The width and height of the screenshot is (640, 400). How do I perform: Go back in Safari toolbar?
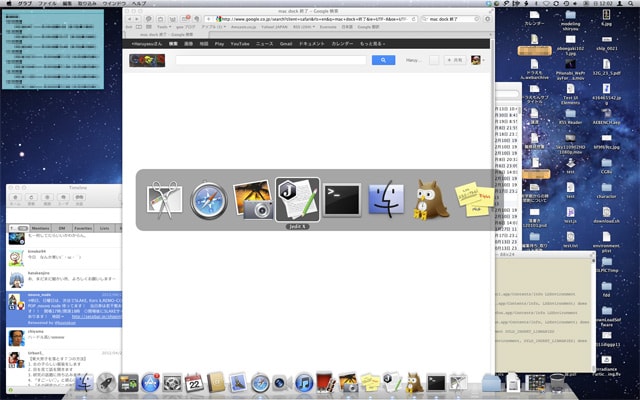pos(129,19)
